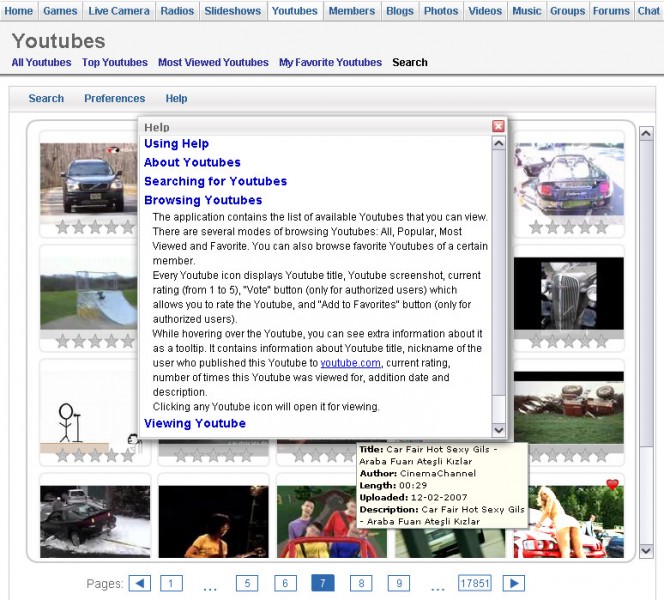Open Preferences in the toolbar panel
The image size is (664, 600).
[x=115, y=98]
